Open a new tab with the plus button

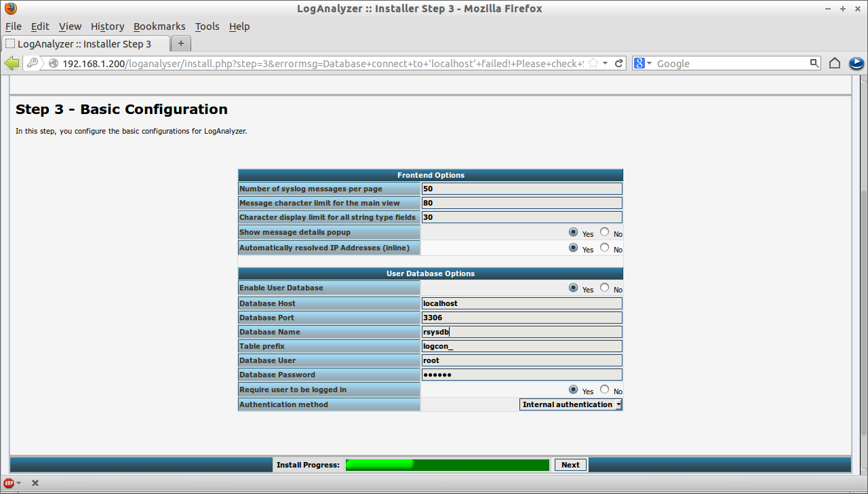coord(181,43)
